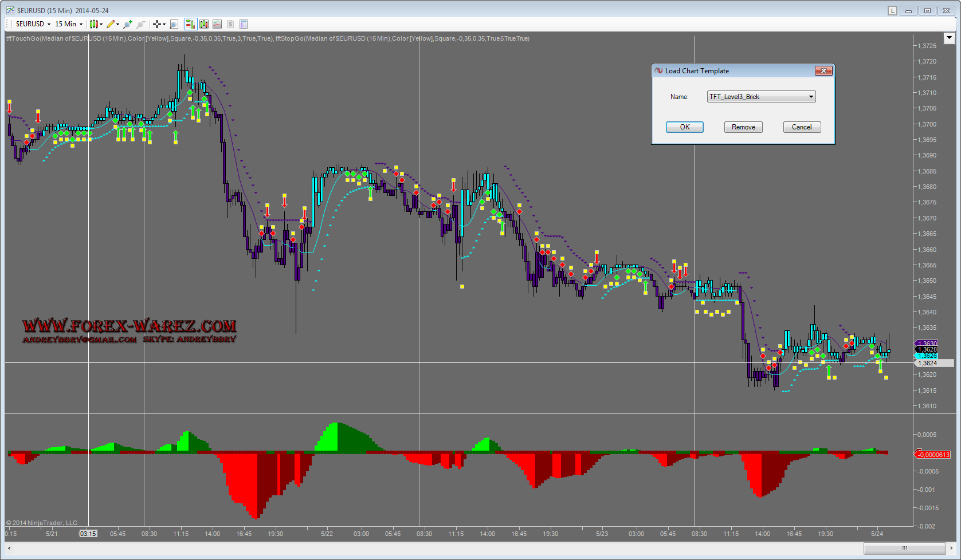Select the pencil drawing tools icon
The height and width of the screenshot is (560, 961).
111,24
